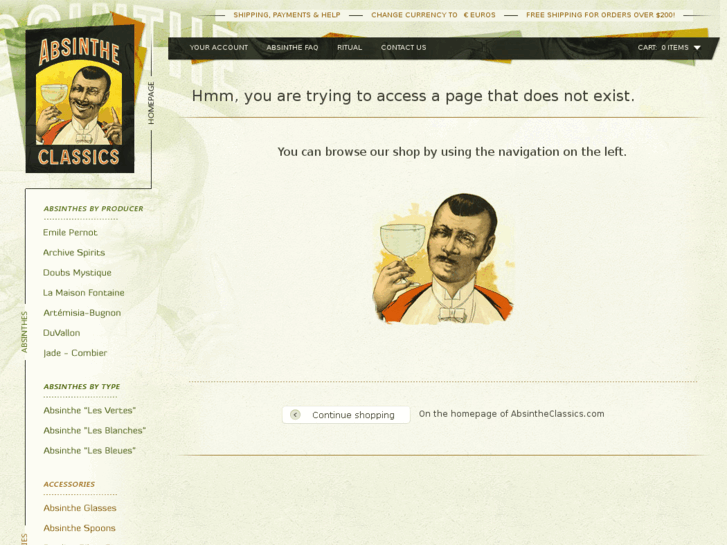727x545 pixels.
Task: Browse Archive Spirits producer
Action: [74, 252]
